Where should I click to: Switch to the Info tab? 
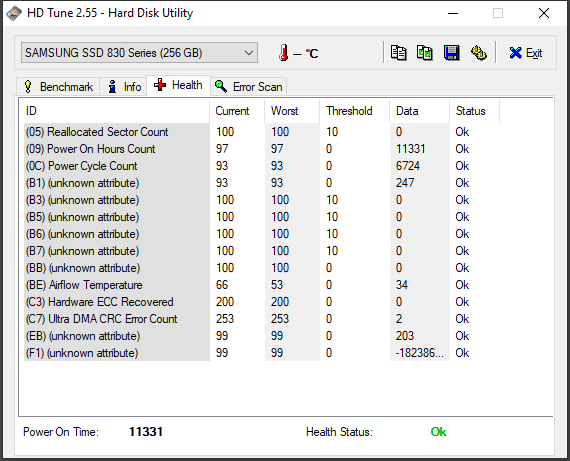124,87
